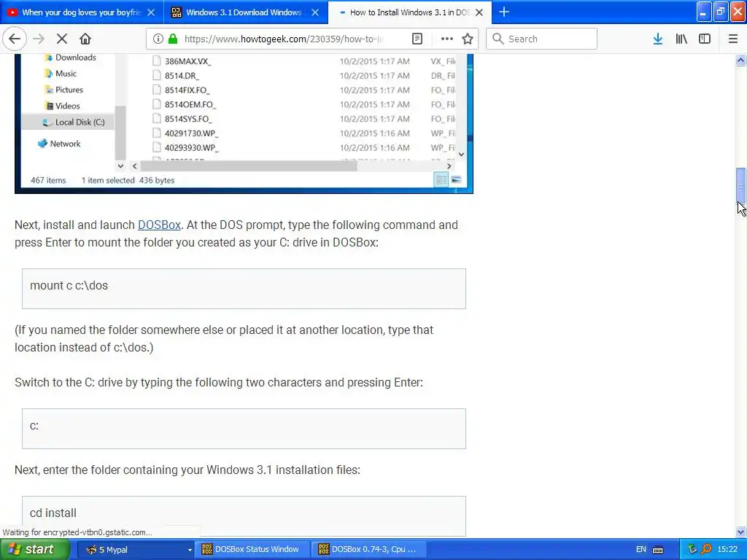Screen dimensions: 747x560
Task: Open the Windows start menu
Action: 34,549
